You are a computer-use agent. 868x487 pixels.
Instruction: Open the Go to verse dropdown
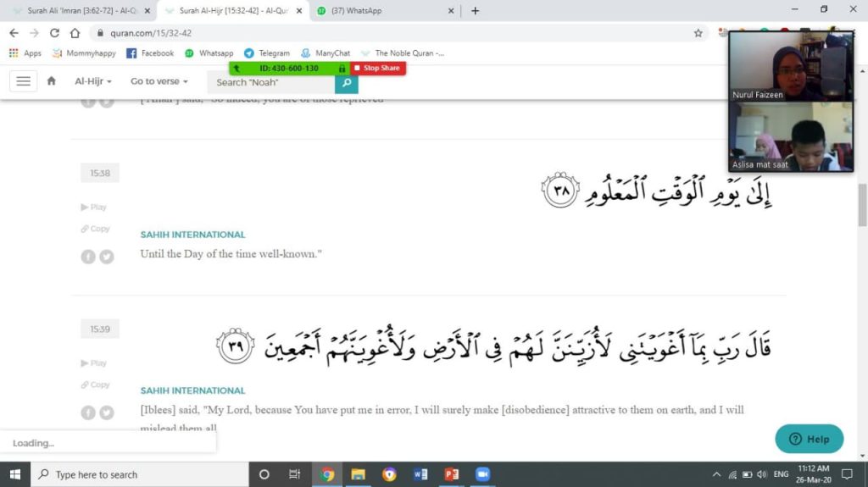(x=159, y=81)
